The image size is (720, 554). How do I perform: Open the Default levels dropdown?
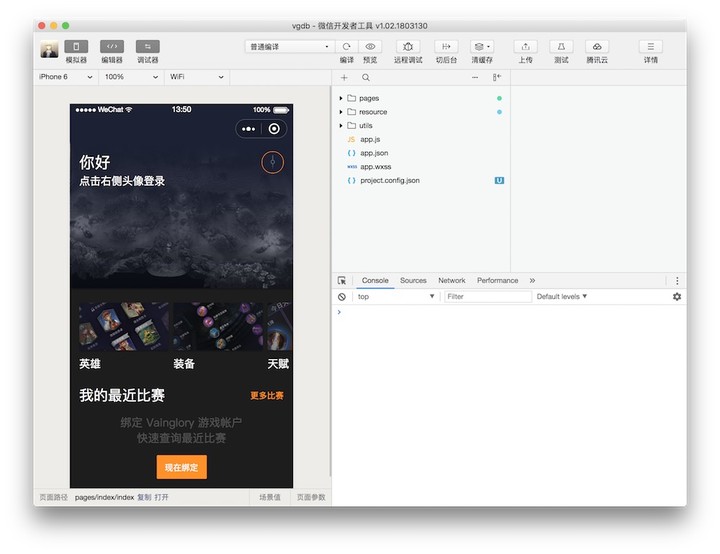562,297
